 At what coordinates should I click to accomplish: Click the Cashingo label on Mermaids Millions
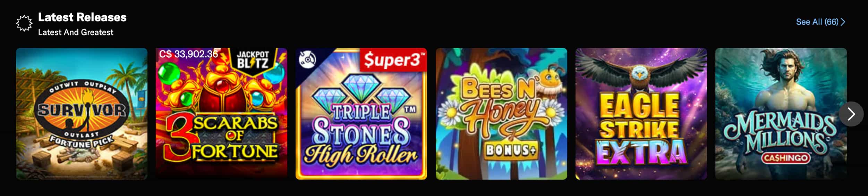[785, 158]
